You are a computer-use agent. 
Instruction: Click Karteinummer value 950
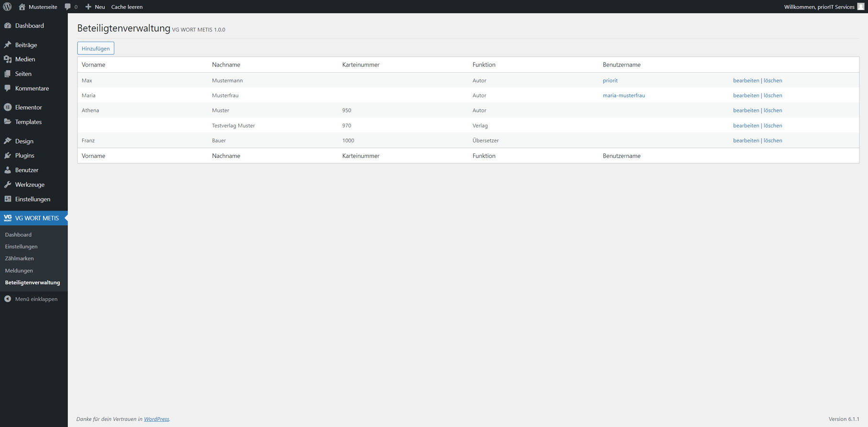[x=347, y=110]
